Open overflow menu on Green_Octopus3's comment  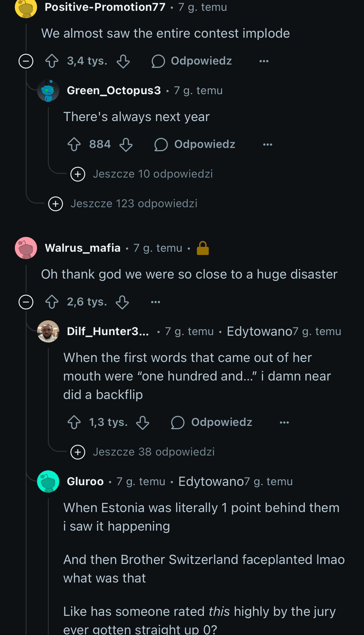coord(268,145)
